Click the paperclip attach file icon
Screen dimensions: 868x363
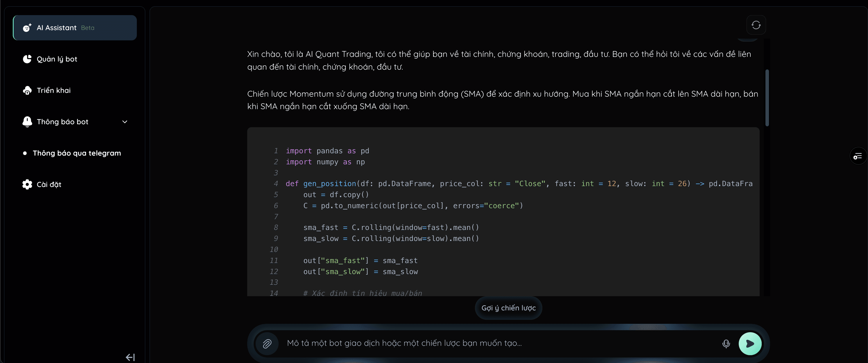click(x=267, y=344)
